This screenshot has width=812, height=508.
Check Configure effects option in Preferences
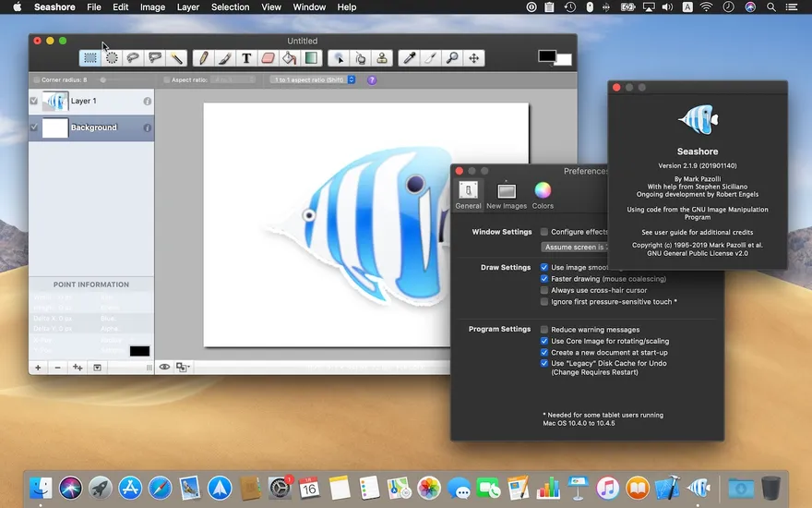pyautogui.click(x=544, y=232)
